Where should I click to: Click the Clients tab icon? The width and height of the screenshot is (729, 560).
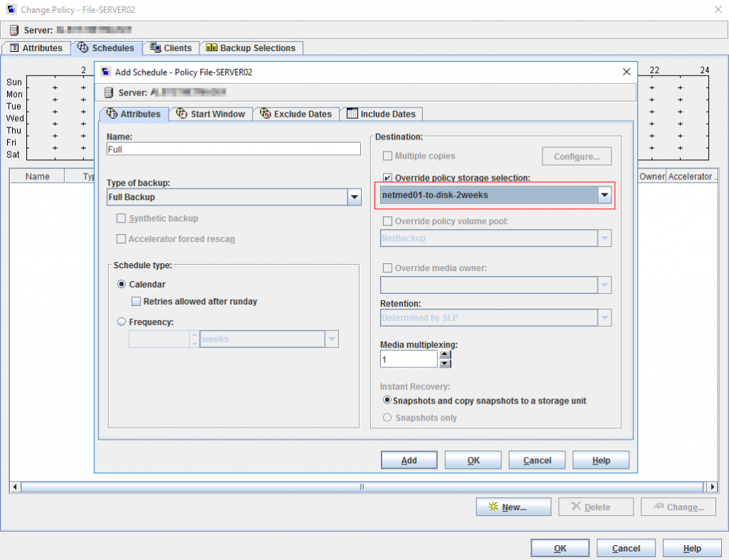click(x=155, y=48)
